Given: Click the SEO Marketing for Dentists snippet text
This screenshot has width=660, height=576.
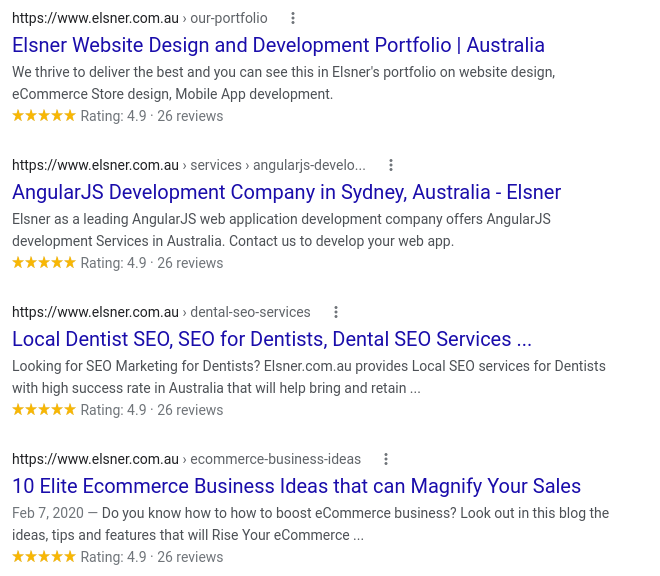Looking at the screenshot, I should (x=309, y=377).
